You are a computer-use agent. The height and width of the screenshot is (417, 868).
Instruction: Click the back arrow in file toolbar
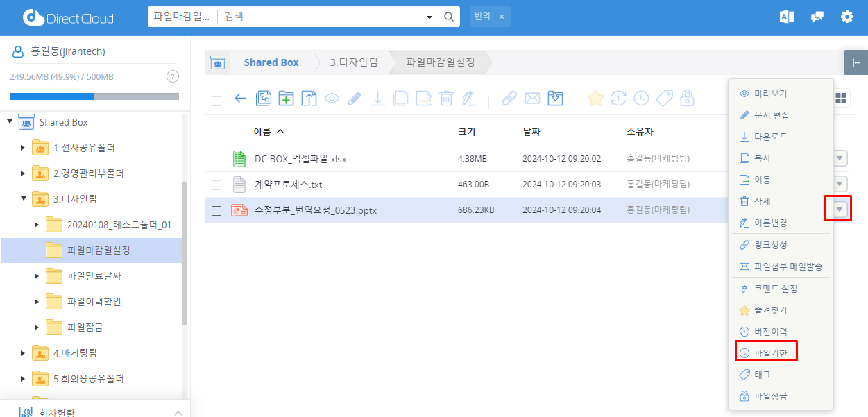point(240,99)
